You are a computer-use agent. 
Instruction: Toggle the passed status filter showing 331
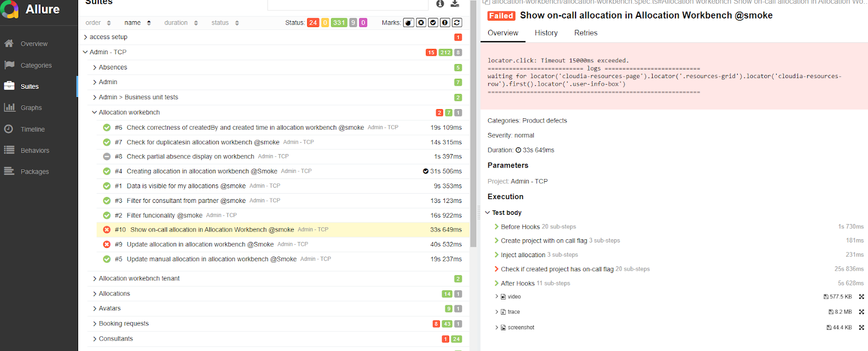(x=339, y=23)
